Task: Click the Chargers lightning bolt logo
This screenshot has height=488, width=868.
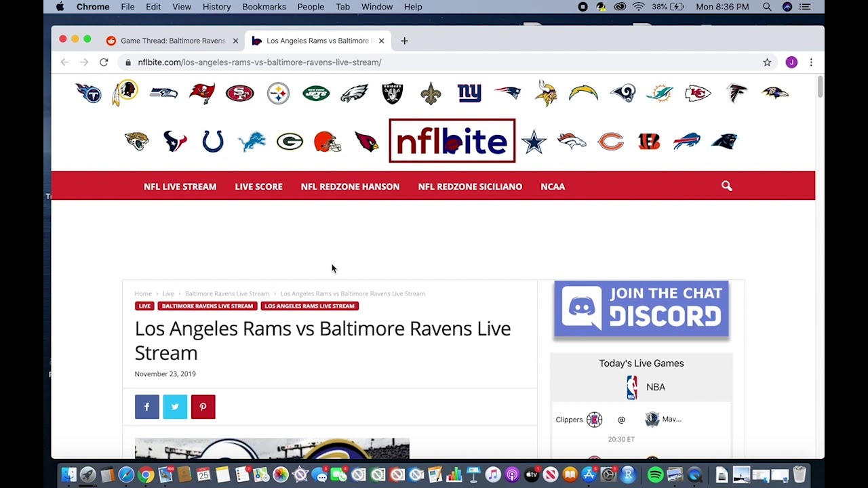Action: click(x=583, y=93)
